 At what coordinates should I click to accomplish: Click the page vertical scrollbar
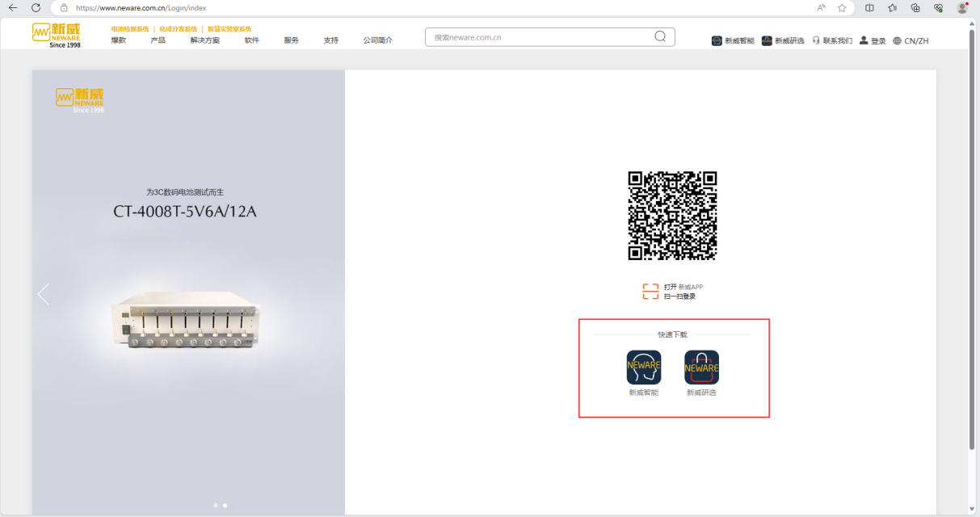[972, 238]
